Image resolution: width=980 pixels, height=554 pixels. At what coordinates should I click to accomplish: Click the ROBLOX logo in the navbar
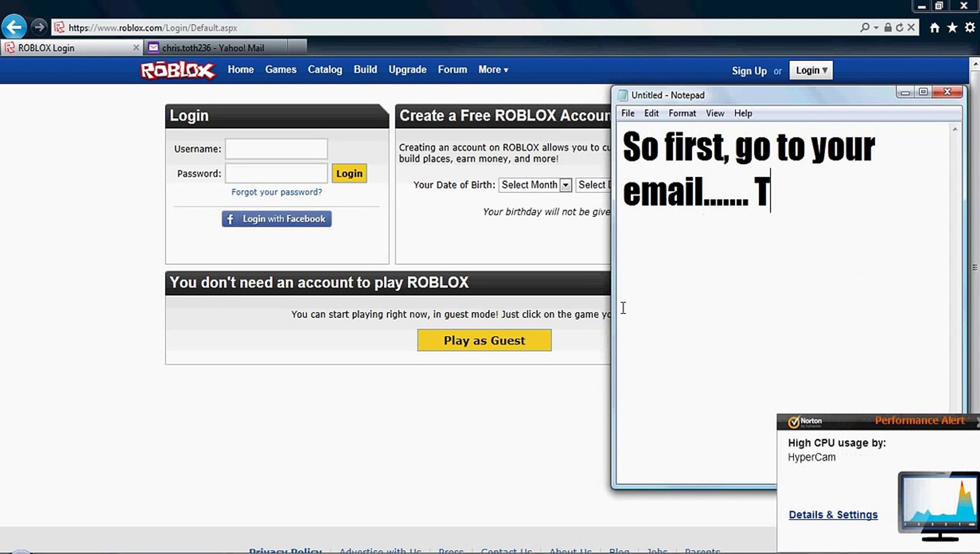pyautogui.click(x=177, y=70)
